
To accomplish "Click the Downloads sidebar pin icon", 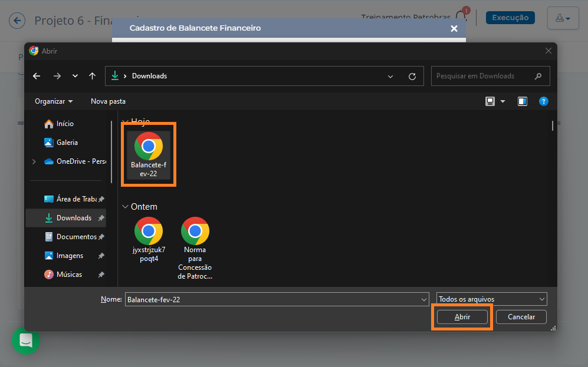I will tap(101, 218).
